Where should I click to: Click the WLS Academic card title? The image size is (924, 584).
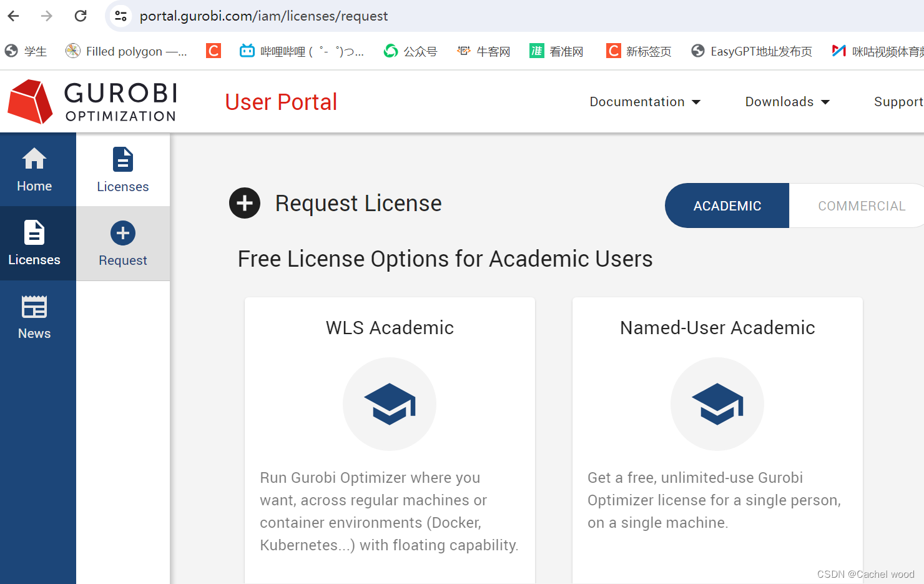[390, 328]
